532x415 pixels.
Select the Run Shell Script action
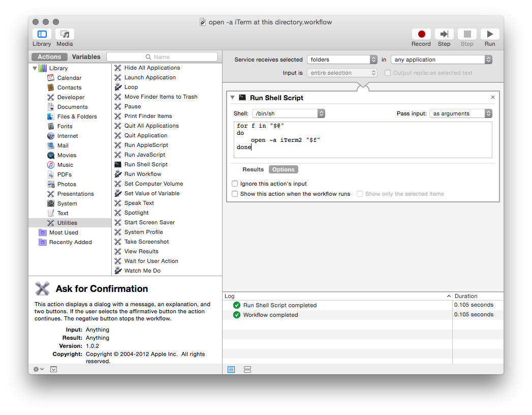tap(146, 164)
